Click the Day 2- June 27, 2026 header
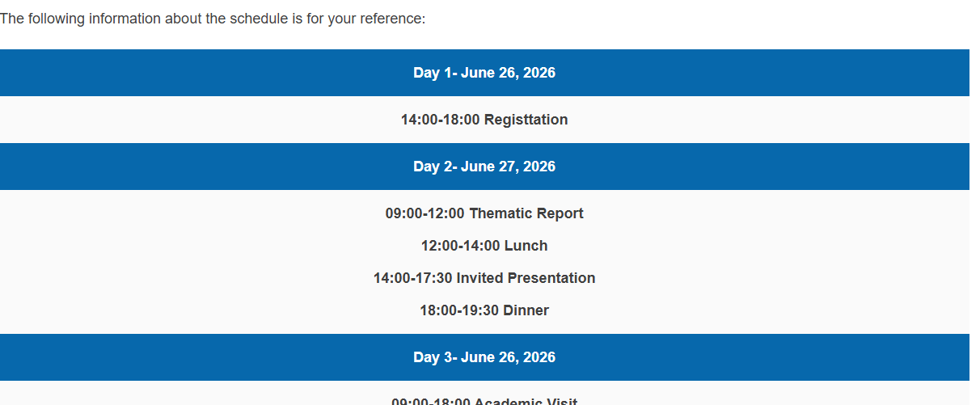The width and height of the screenshot is (980, 405). click(484, 167)
